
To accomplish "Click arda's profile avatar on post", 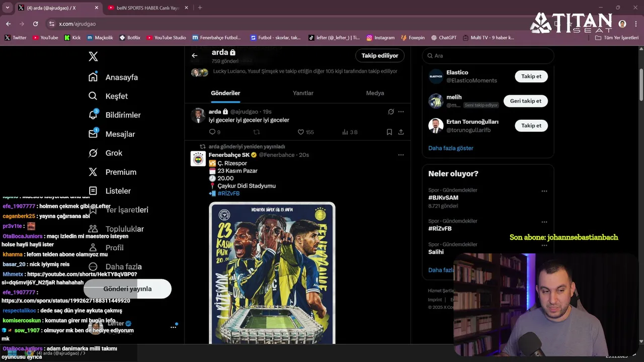I will click(x=198, y=115).
